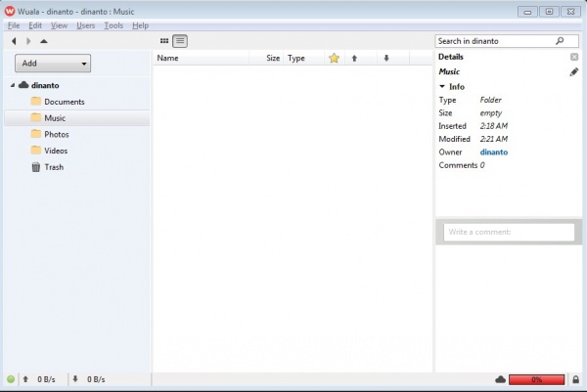Click the search magnifier icon
Image resolution: width=587 pixels, height=392 pixels.
coord(560,41)
